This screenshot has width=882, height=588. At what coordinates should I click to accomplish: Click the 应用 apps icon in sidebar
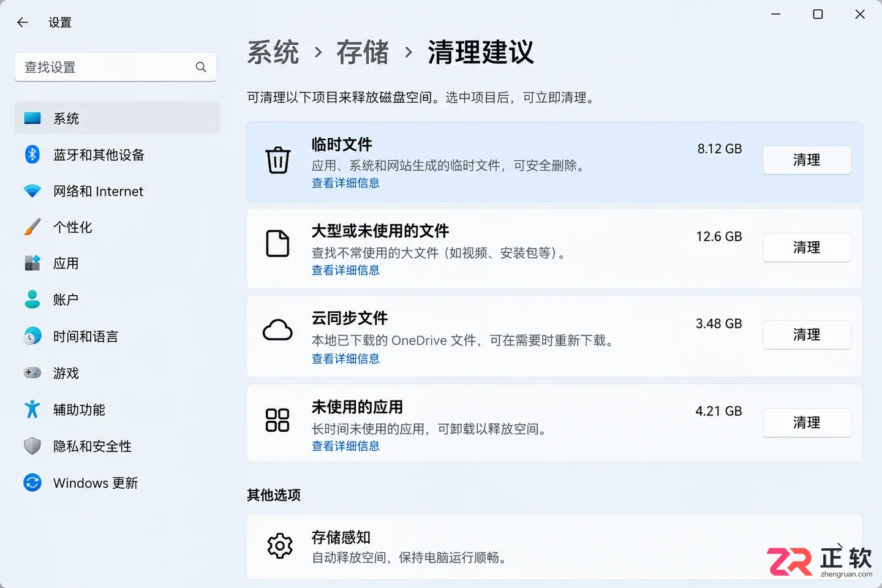point(32,263)
